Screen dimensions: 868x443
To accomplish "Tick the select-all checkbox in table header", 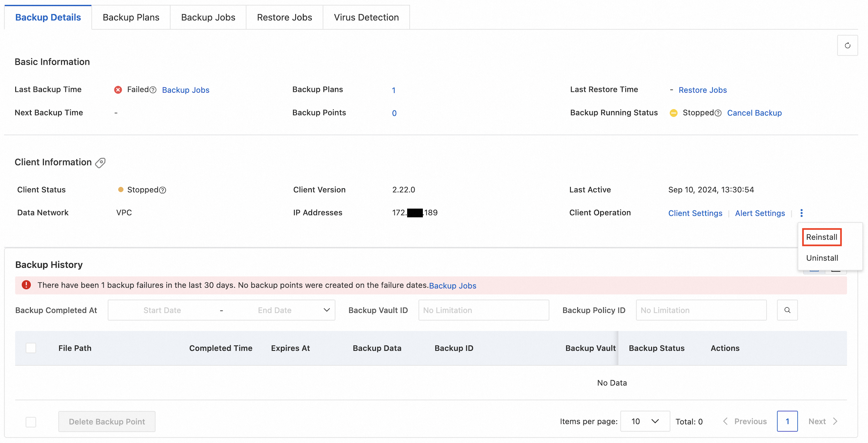I will [x=31, y=348].
